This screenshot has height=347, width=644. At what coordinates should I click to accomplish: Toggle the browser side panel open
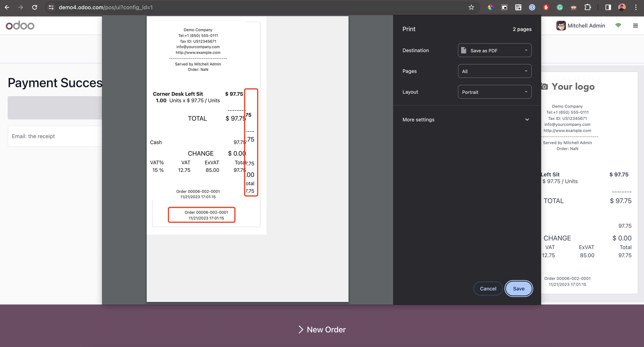tap(608, 7)
